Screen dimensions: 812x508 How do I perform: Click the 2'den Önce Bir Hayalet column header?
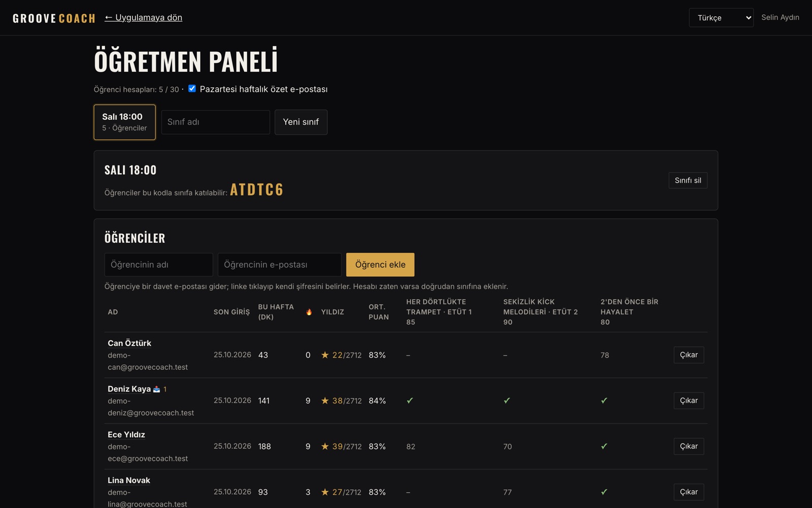629,312
